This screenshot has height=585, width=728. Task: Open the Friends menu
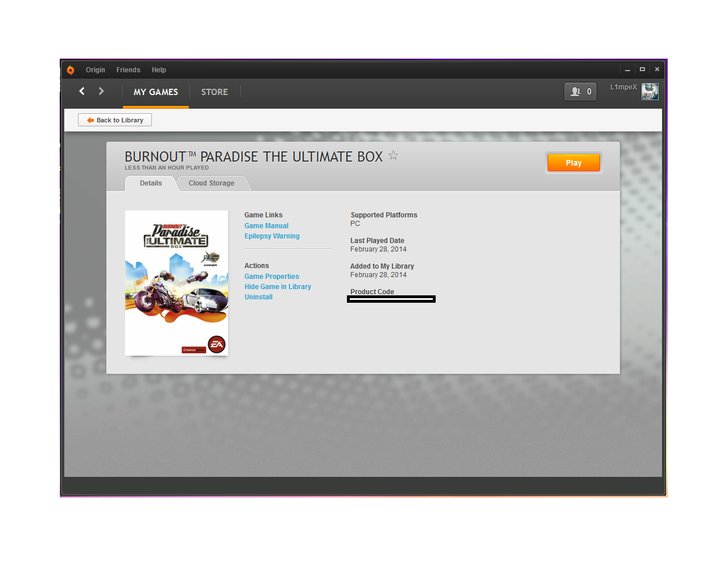tap(128, 70)
